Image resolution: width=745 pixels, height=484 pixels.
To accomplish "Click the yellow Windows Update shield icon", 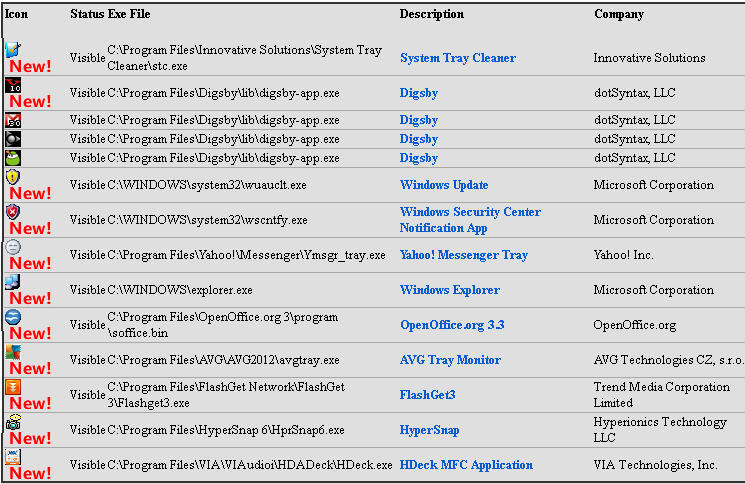I will point(13,177).
